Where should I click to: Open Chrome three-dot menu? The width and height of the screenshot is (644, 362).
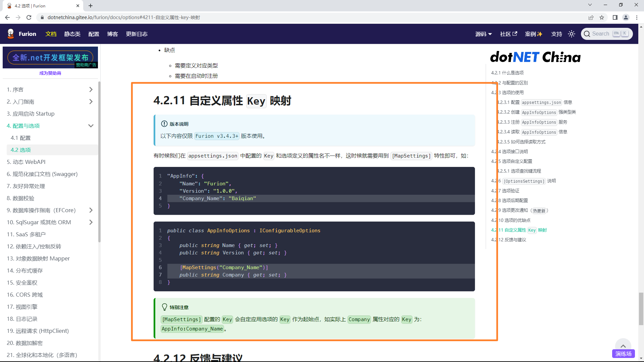[637, 17]
